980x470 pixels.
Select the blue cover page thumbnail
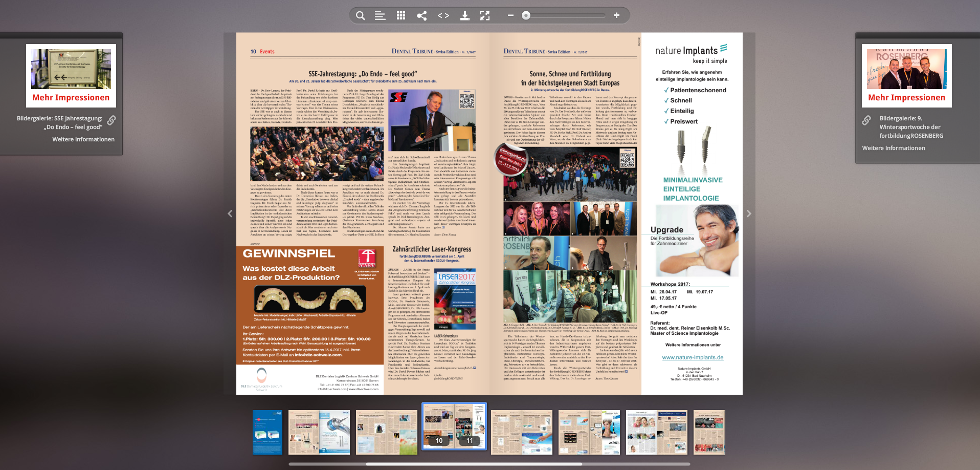268,432
